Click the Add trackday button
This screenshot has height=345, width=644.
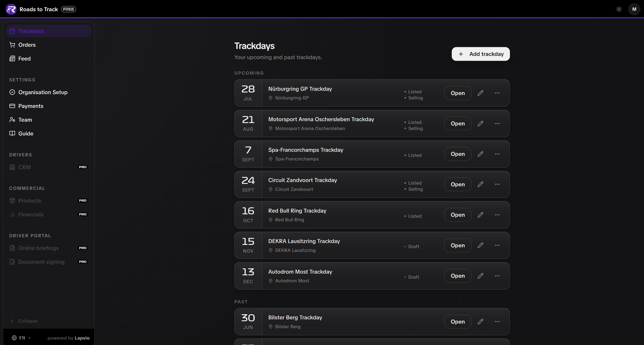[x=480, y=54]
